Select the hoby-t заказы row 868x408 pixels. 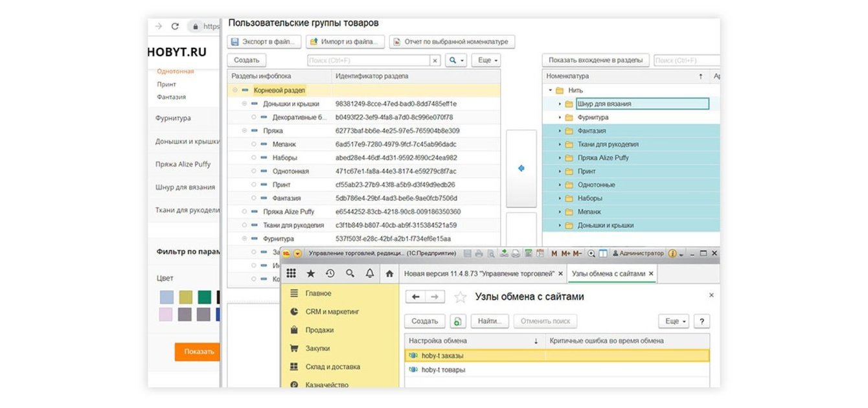click(x=557, y=356)
